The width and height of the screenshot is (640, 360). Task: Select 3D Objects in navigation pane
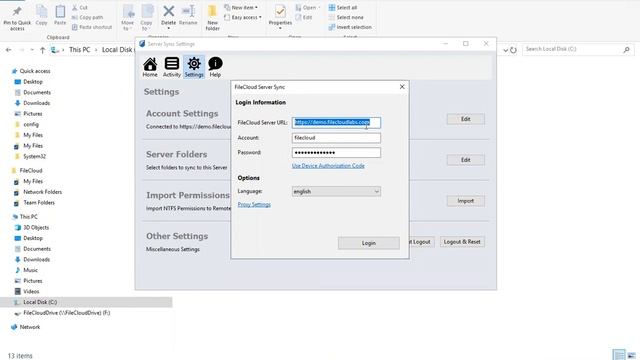[32, 227]
